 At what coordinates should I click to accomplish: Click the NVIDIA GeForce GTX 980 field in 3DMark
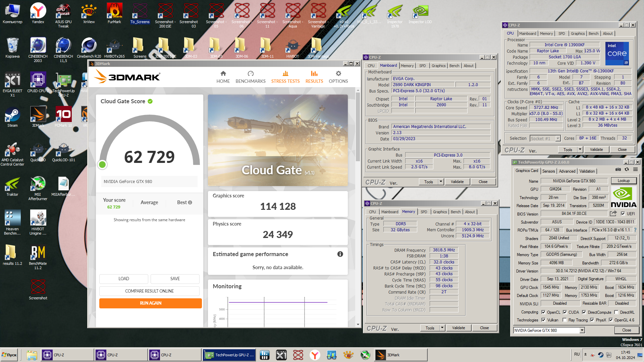149,181
